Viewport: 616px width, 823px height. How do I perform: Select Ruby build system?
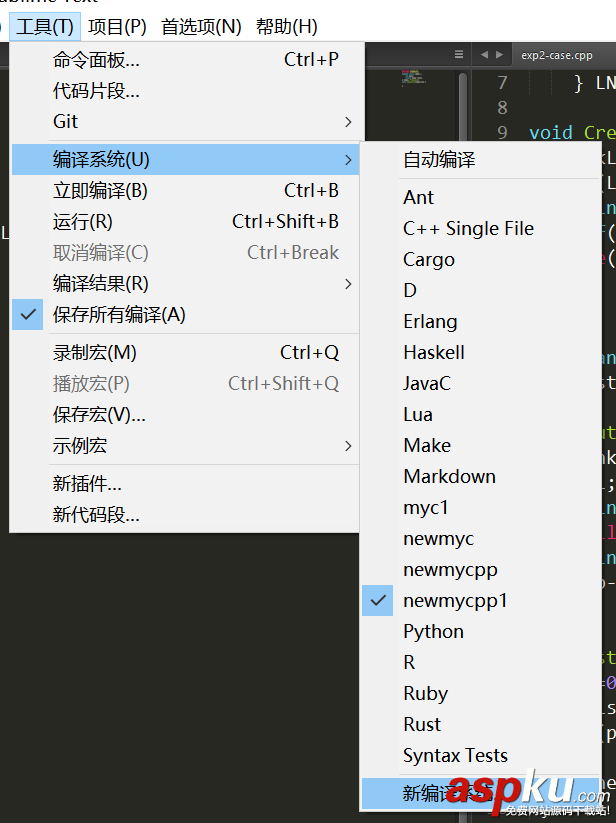[x=481, y=693]
